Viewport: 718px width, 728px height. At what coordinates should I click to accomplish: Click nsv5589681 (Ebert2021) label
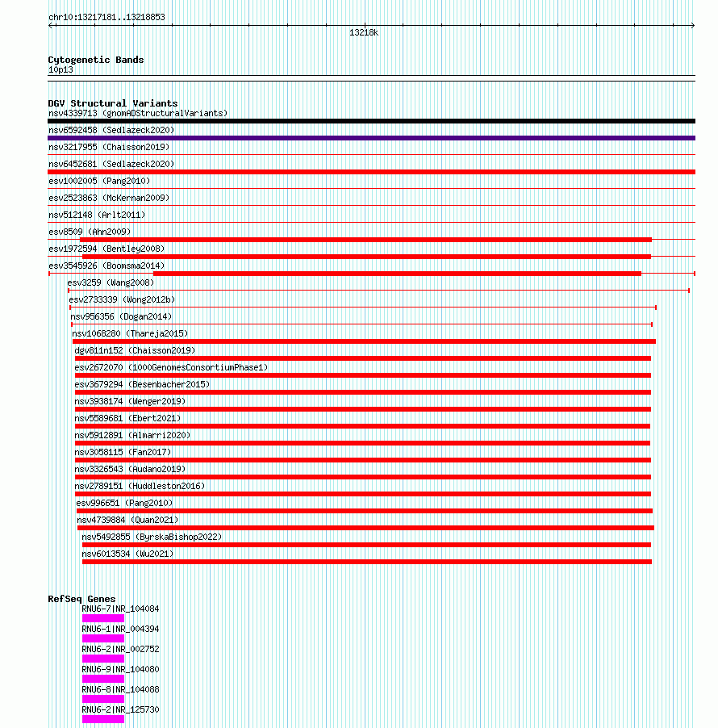127,418
